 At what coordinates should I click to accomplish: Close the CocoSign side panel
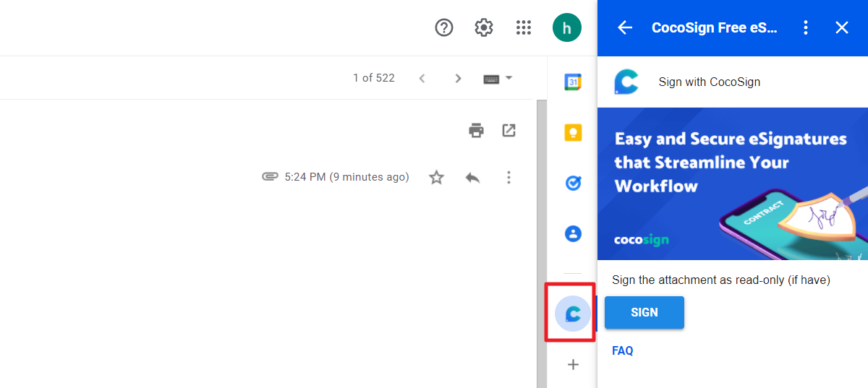(x=842, y=27)
